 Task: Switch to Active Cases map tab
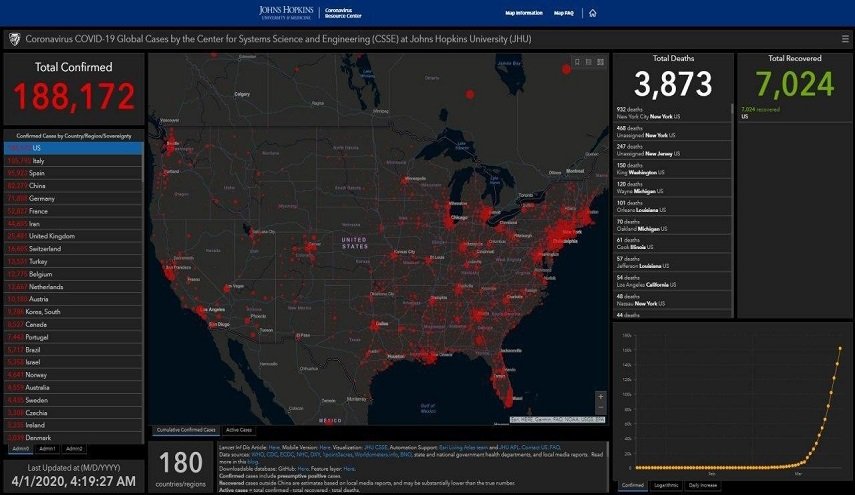click(239, 430)
